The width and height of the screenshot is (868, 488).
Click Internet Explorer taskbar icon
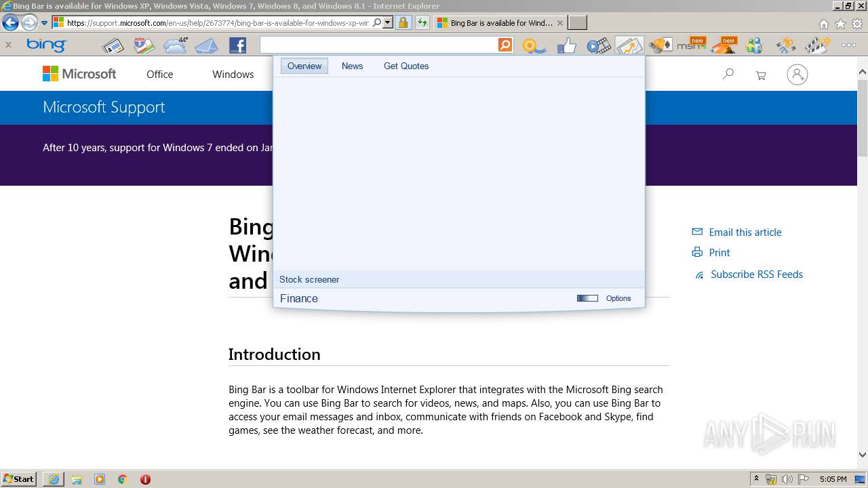tap(54, 479)
